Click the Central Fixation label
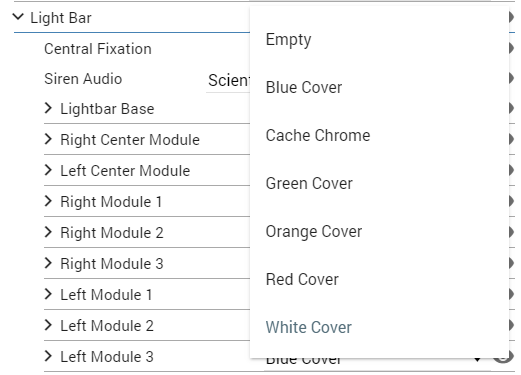The height and width of the screenshot is (375, 521). (x=98, y=49)
